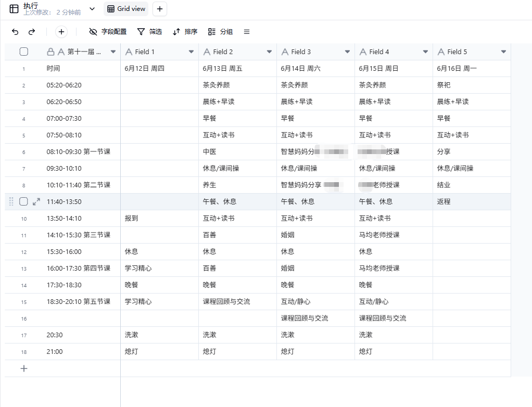Open the Field 2 column dropdown
Viewport: 532px width, 407px height.
click(x=269, y=52)
